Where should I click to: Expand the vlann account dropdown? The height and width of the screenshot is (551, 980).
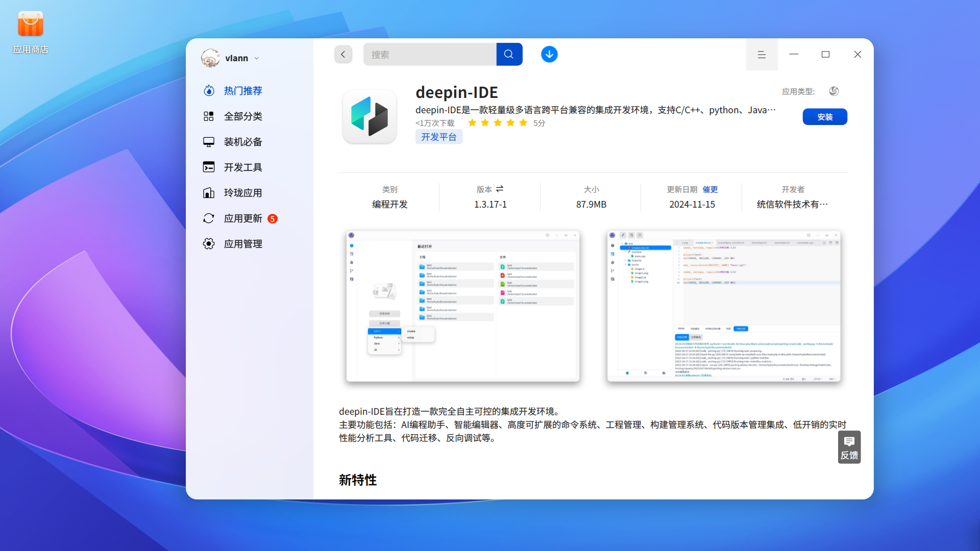(258, 58)
